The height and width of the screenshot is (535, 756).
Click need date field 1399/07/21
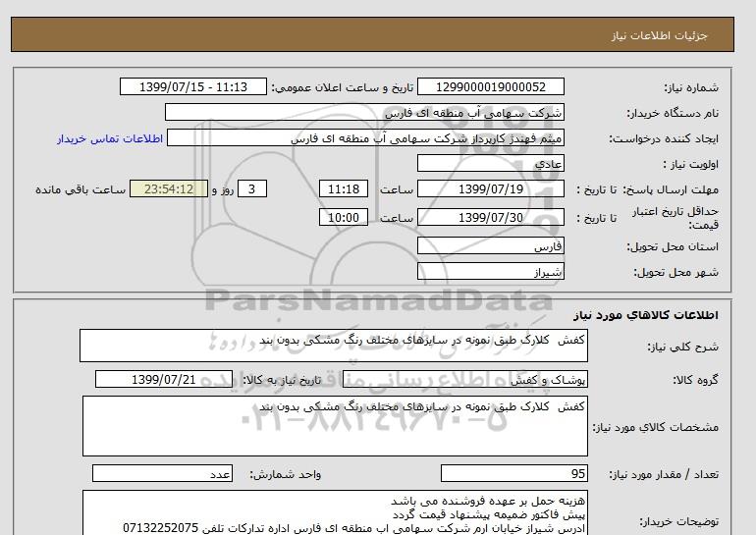164,379
